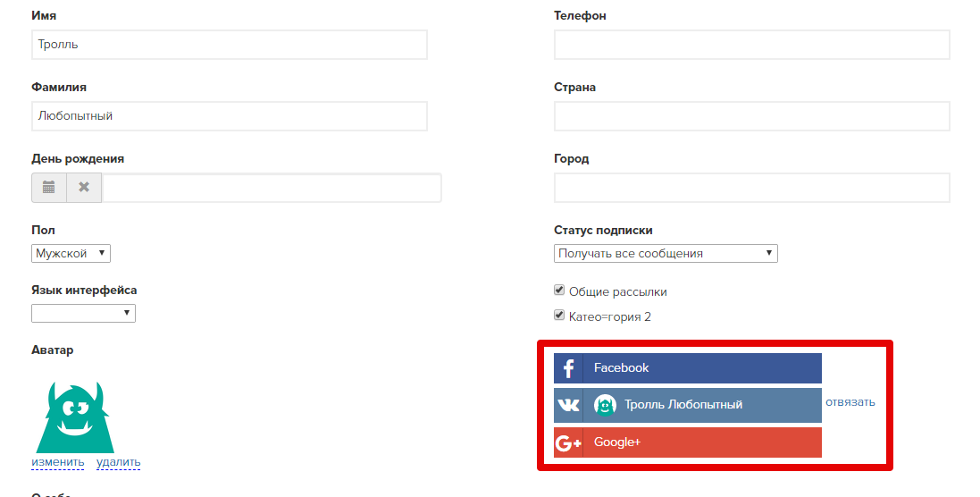Click the large troll avatar image
Screen dimensions: 980x497
[x=75, y=417]
